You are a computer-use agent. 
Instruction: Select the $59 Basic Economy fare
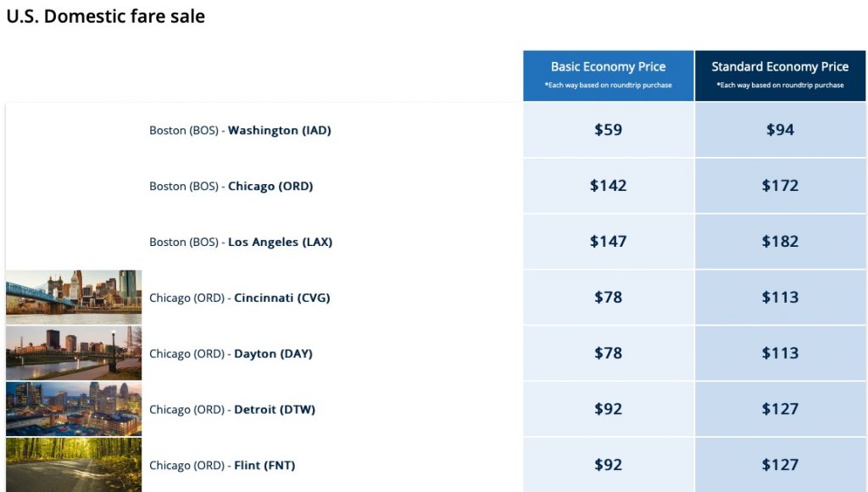coord(609,130)
